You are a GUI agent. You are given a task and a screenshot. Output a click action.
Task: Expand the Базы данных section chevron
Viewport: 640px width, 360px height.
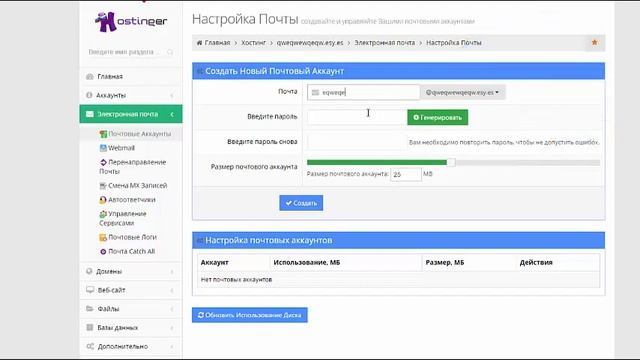click(x=172, y=328)
